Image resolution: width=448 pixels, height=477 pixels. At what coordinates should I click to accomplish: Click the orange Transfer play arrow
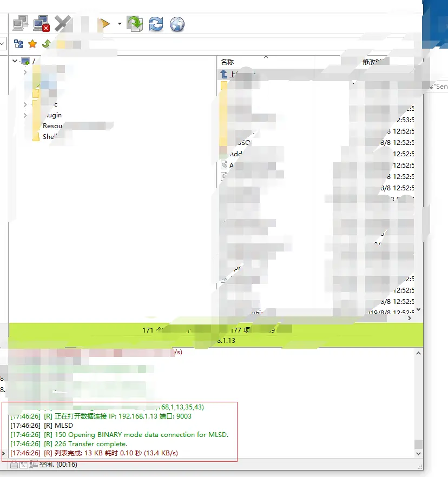pyautogui.click(x=104, y=23)
